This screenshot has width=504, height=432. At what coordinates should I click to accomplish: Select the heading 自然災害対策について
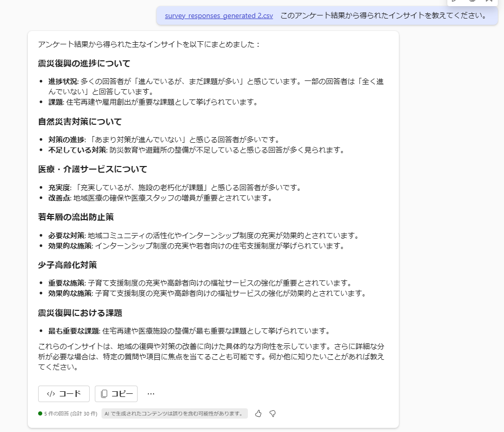tap(80, 122)
